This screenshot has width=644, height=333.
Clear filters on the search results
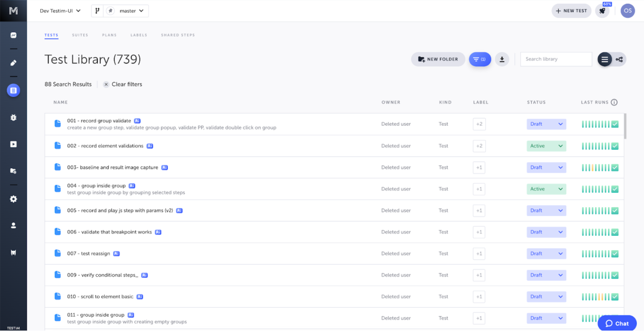pos(122,84)
